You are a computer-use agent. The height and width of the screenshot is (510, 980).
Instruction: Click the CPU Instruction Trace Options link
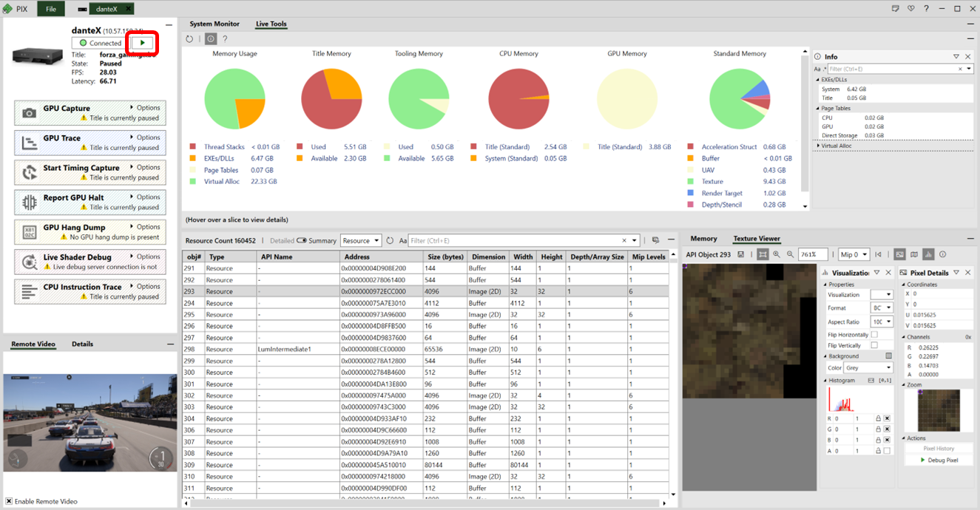tap(145, 286)
